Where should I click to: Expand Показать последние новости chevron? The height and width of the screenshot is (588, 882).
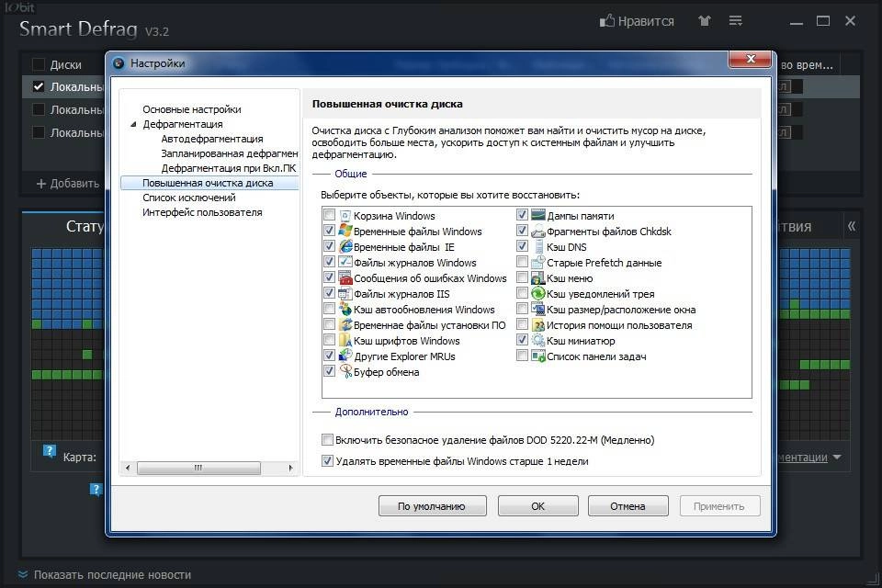coord(22,574)
